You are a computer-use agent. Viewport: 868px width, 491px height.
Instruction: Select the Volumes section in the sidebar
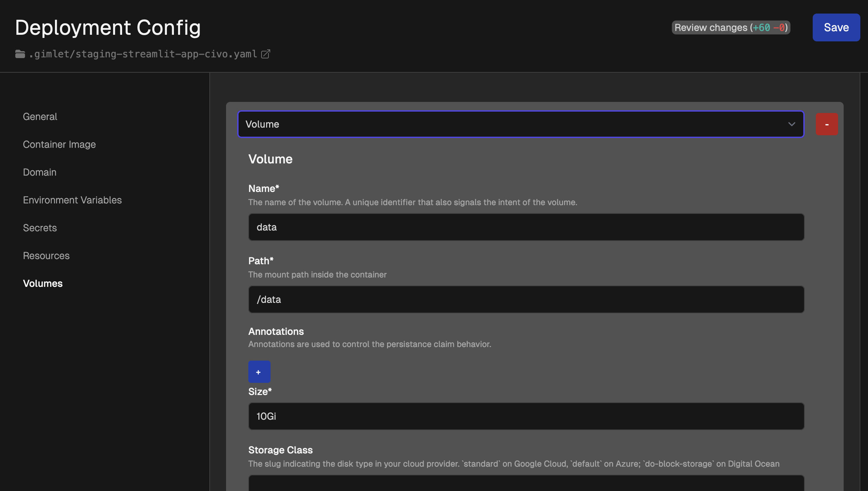pos(43,283)
